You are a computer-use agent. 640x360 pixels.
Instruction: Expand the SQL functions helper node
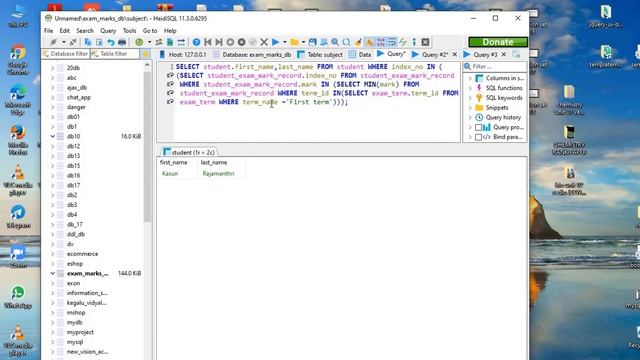[x=470, y=88]
